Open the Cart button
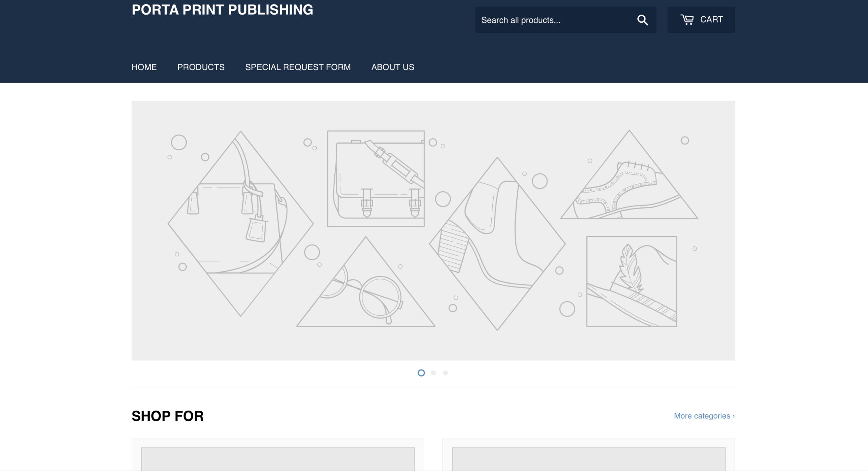 [x=701, y=20]
